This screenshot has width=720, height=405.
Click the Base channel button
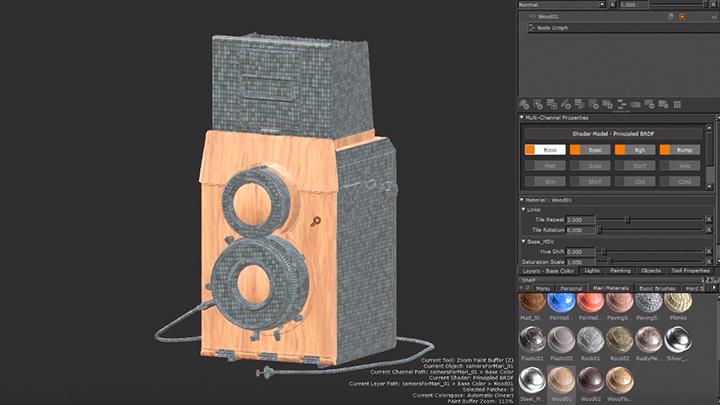pos(550,149)
